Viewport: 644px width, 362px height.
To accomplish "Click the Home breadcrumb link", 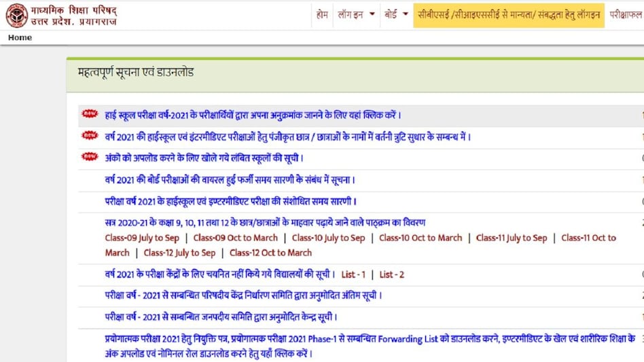I will click(20, 38).
